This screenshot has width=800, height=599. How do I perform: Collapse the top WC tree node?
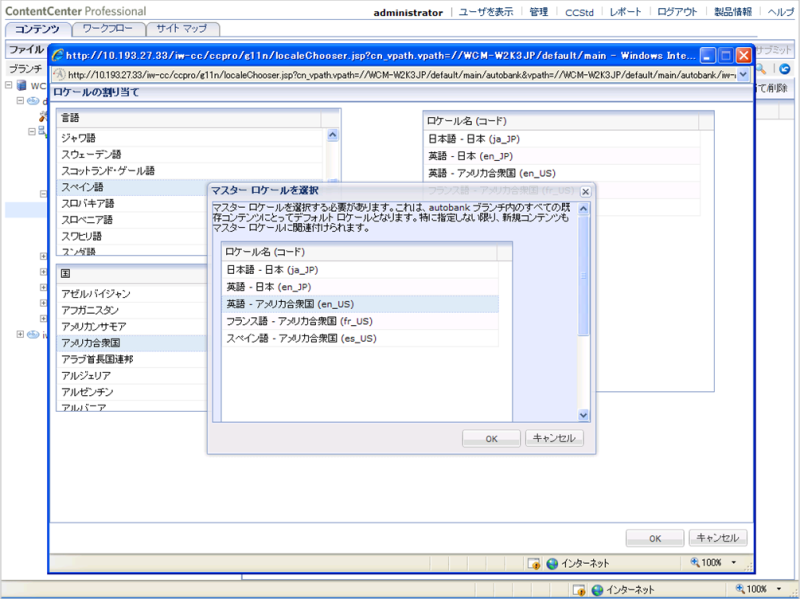[9, 86]
